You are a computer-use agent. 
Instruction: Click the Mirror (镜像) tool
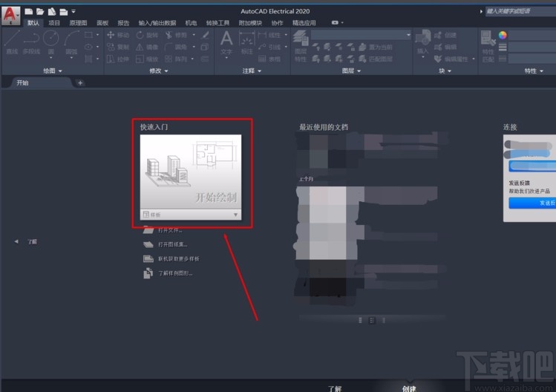[147, 47]
